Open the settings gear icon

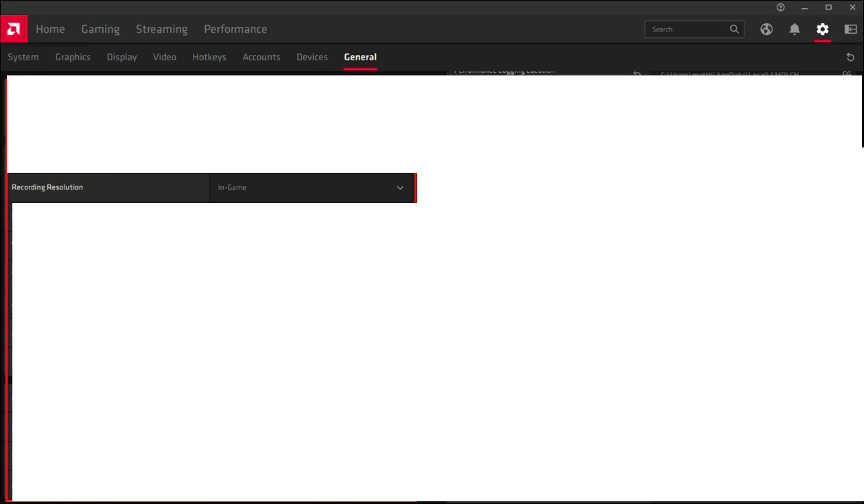tap(822, 29)
